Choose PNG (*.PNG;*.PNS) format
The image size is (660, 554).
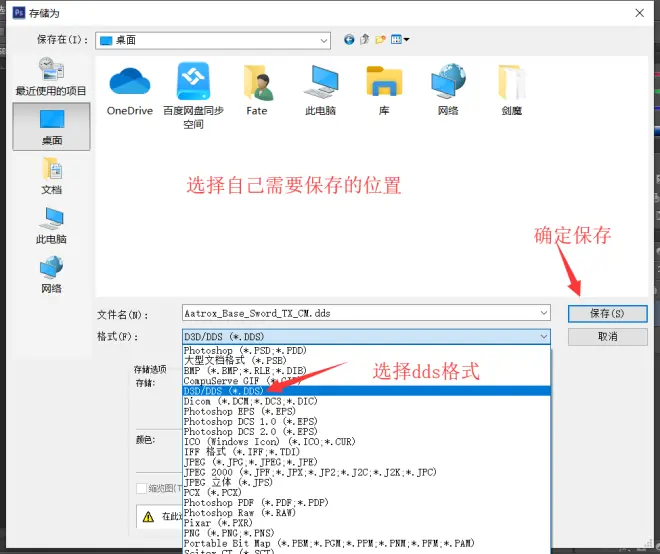pyautogui.click(x=366, y=533)
